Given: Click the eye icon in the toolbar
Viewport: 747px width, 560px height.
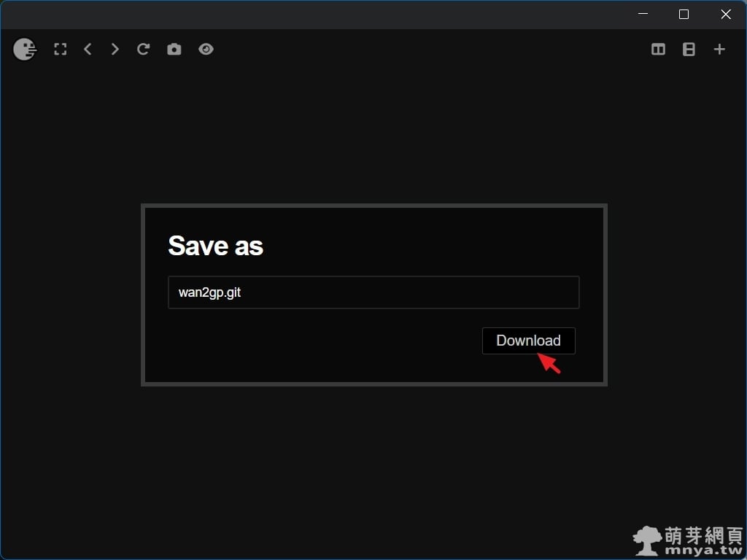Looking at the screenshot, I should (x=206, y=50).
